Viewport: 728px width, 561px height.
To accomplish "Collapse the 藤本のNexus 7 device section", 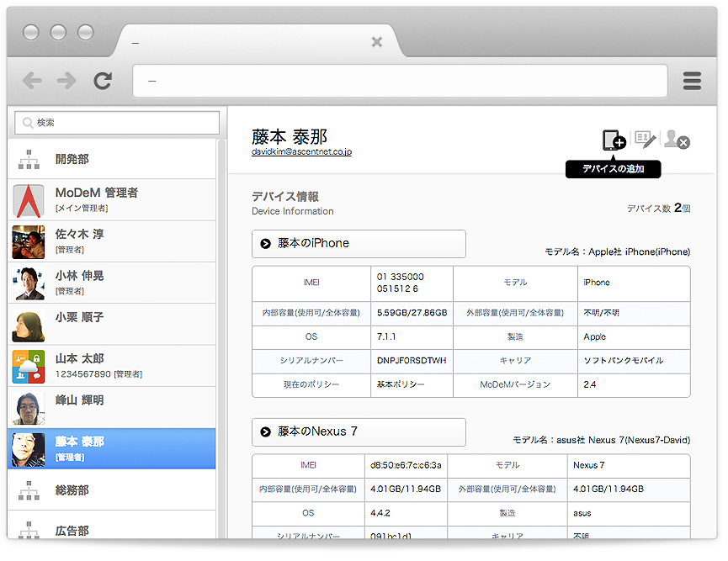I will pyautogui.click(x=266, y=432).
